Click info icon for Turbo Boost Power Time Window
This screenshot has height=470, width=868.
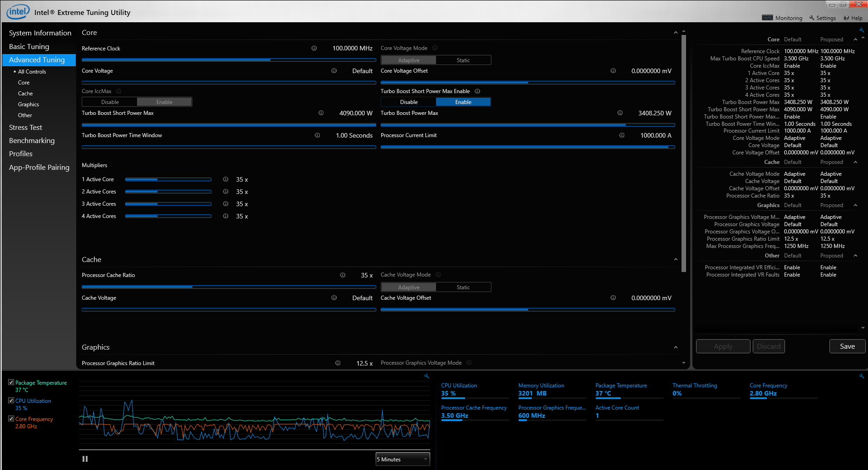(x=317, y=135)
